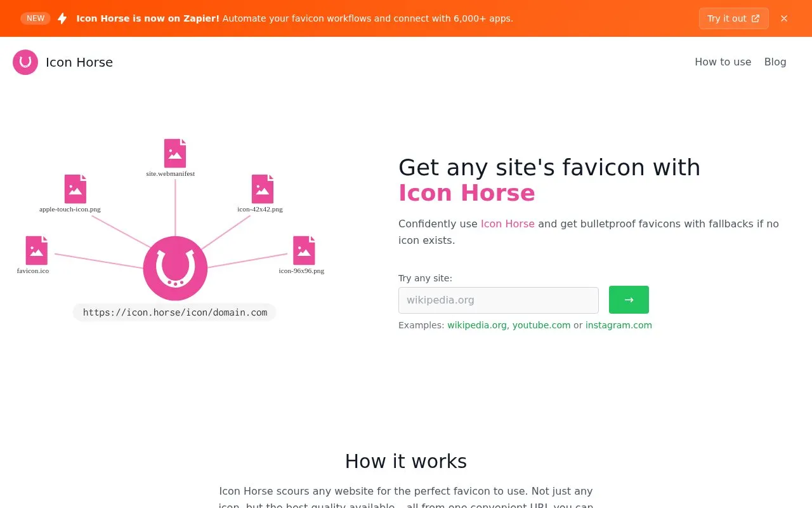
Task: Try the instagram.com example link
Action: click(x=619, y=325)
